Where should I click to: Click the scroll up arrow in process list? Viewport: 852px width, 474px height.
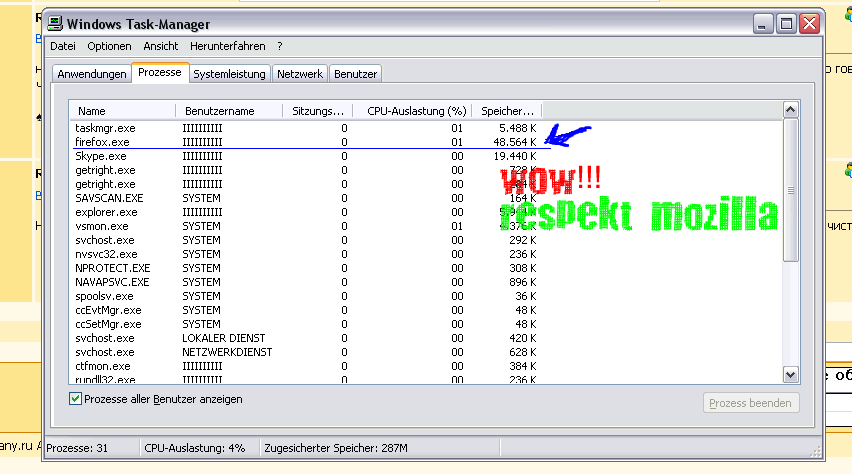pyautogui.click(x=790, y=111)
